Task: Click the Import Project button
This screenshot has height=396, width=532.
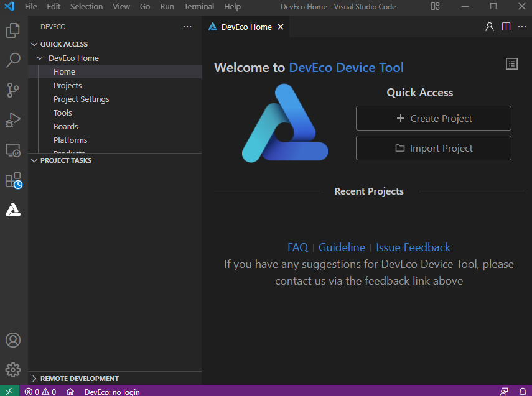Action: pyautogui.click(x=433, y=148)
